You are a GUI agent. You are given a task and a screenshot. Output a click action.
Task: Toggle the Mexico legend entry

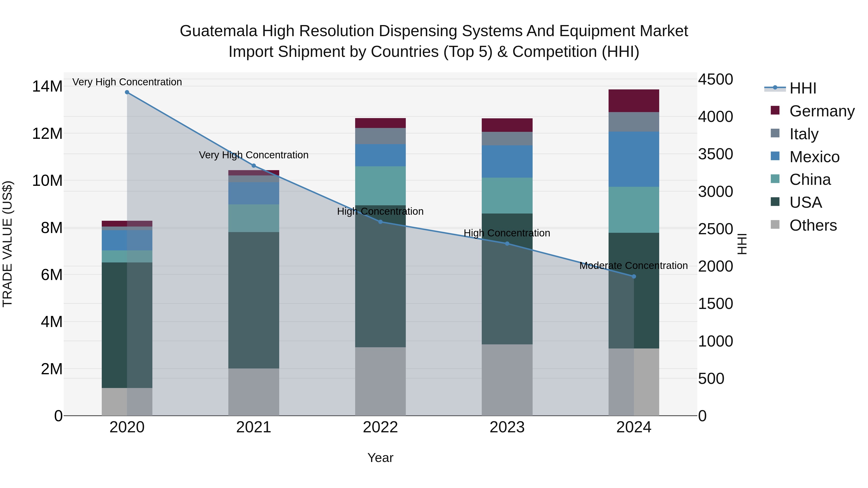coord(805,157)
